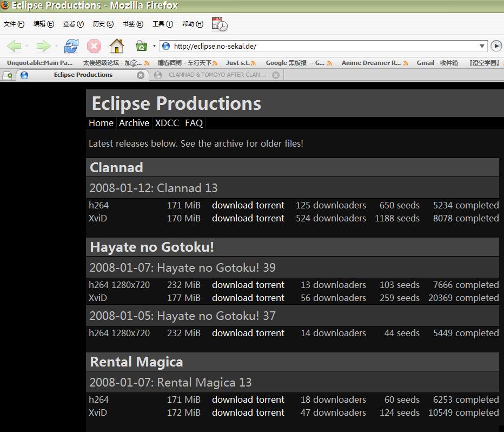This screenshot has height=432, width=504.
Task: Click the site globe icon in address bar
Action: pyautogui.click(x=166, y=46)
